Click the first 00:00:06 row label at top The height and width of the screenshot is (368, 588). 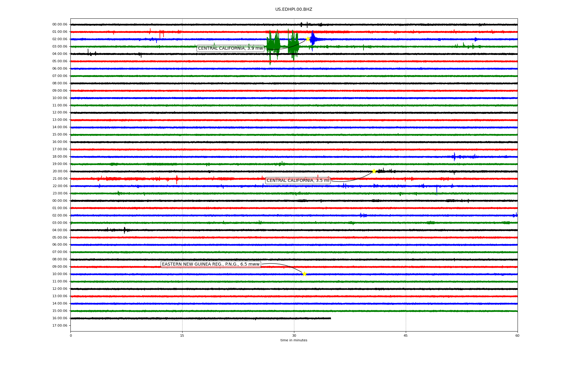(60, 25)
